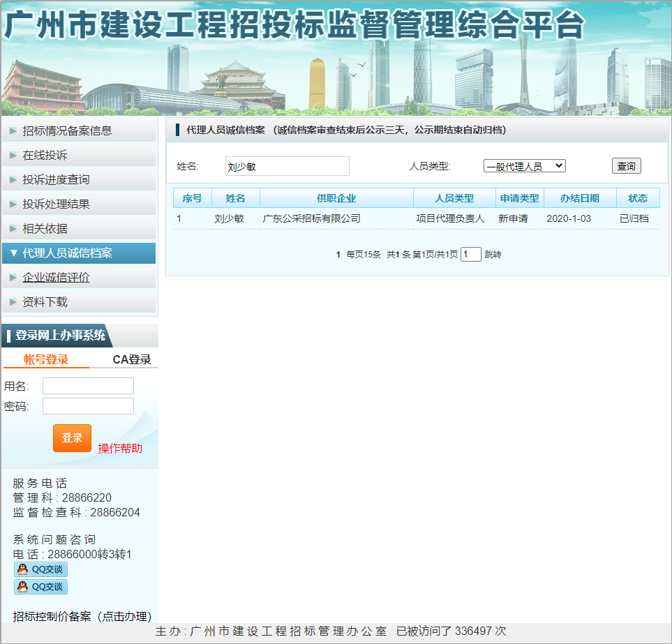Open 投诉处理结果 menu item

[56, 204]
